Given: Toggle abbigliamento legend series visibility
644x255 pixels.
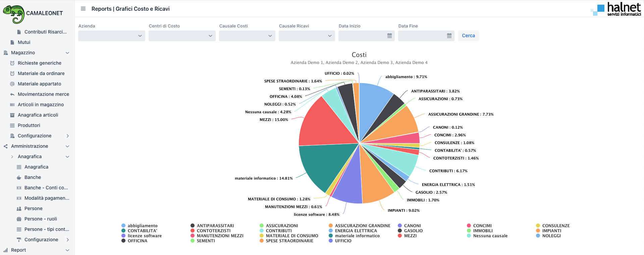Looking at the screenshot, I should click(139, 226).
